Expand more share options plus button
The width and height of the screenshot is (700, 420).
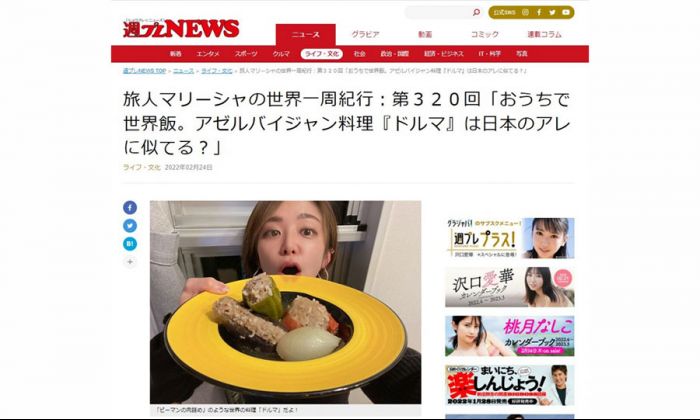(x=130, y=262)
